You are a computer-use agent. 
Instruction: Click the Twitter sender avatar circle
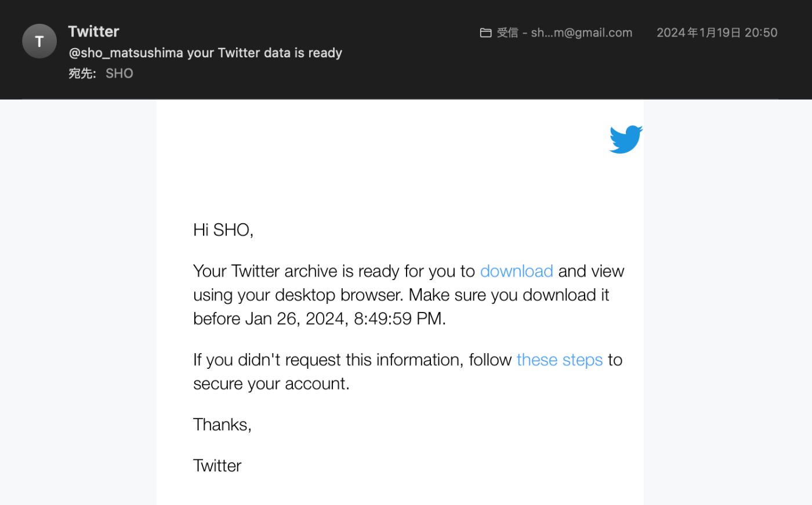39,41
